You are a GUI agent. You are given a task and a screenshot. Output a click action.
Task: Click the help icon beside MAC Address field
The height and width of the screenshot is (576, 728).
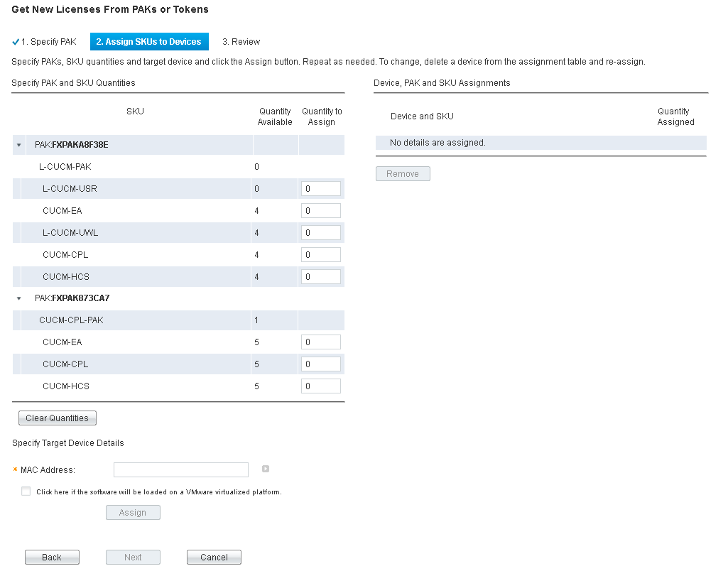266,469
